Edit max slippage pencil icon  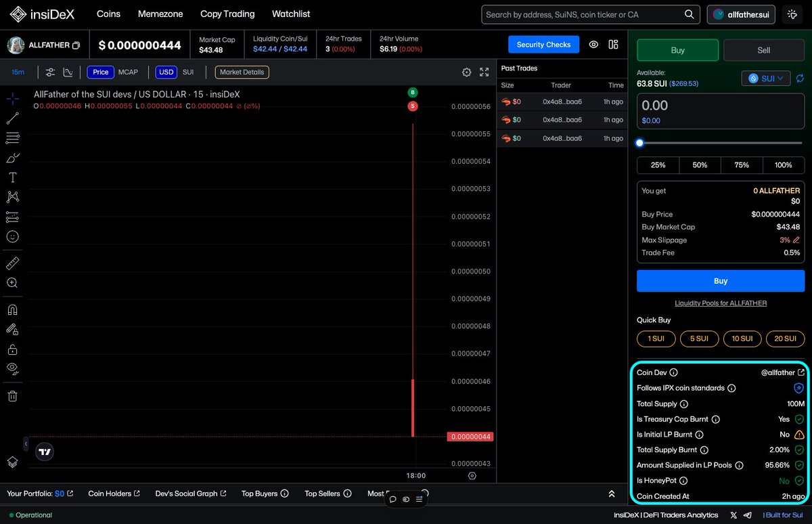pos(796,240)
